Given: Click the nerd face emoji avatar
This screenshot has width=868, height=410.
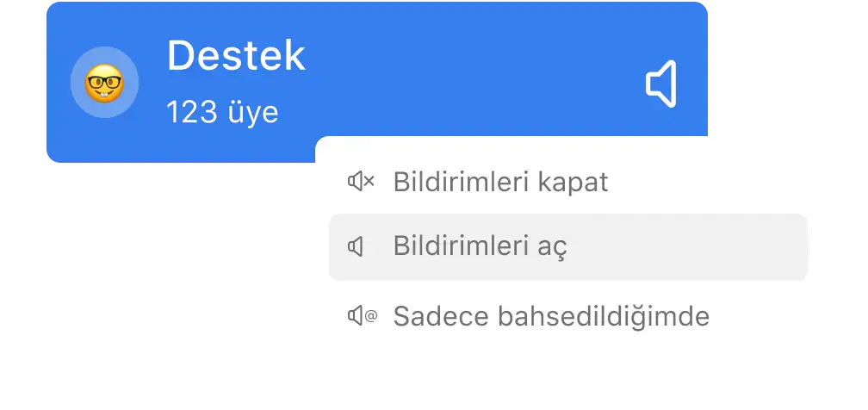Looking at the screenshot, I should coord(104,84).
